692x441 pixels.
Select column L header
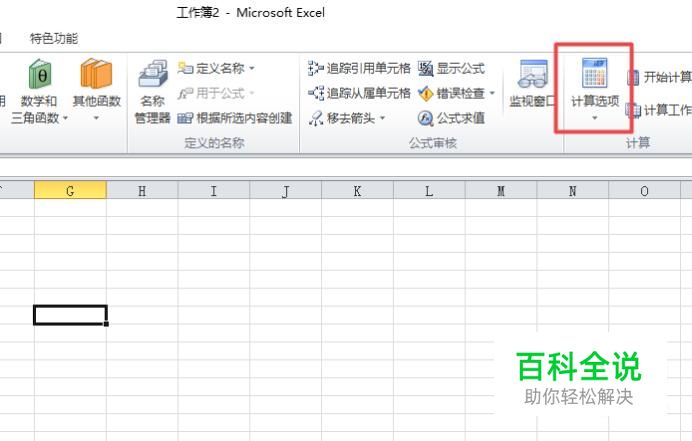pyautogui.click(x=429, y=191)
